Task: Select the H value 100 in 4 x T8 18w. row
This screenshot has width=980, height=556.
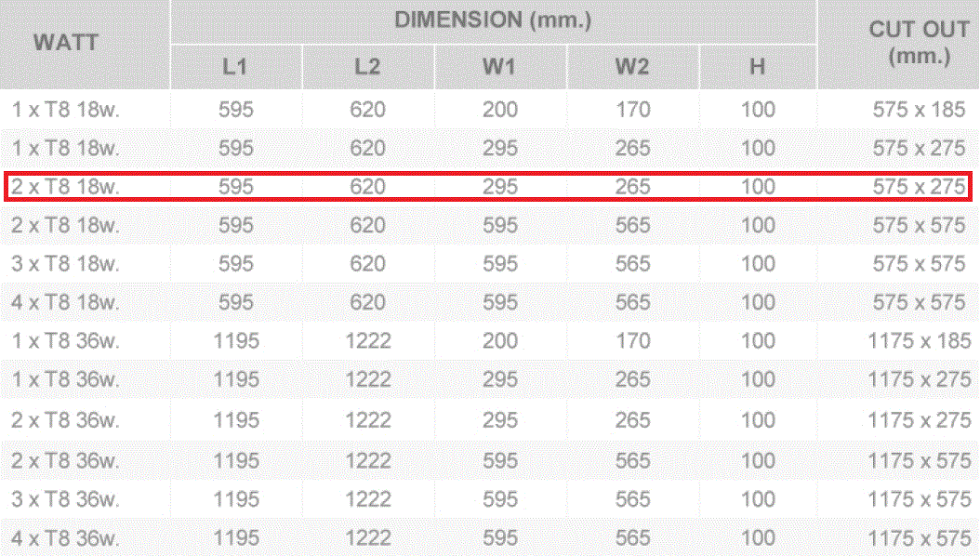Action: (x=758, y=302)
